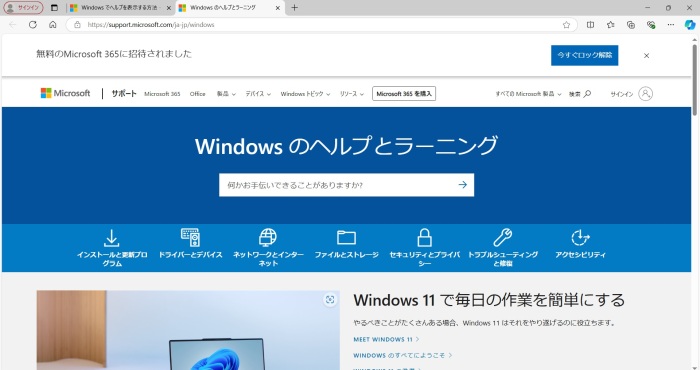Click the Windows 11 laptop image
The width and height of the screenshot is (700, 370).
click(188, 330)
